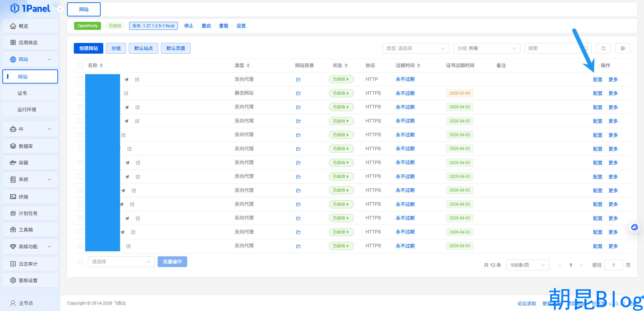This screenshot has width=644, height=311.
Task: Sort by 状态 column arrows
Action: click(x=346, y=65)
